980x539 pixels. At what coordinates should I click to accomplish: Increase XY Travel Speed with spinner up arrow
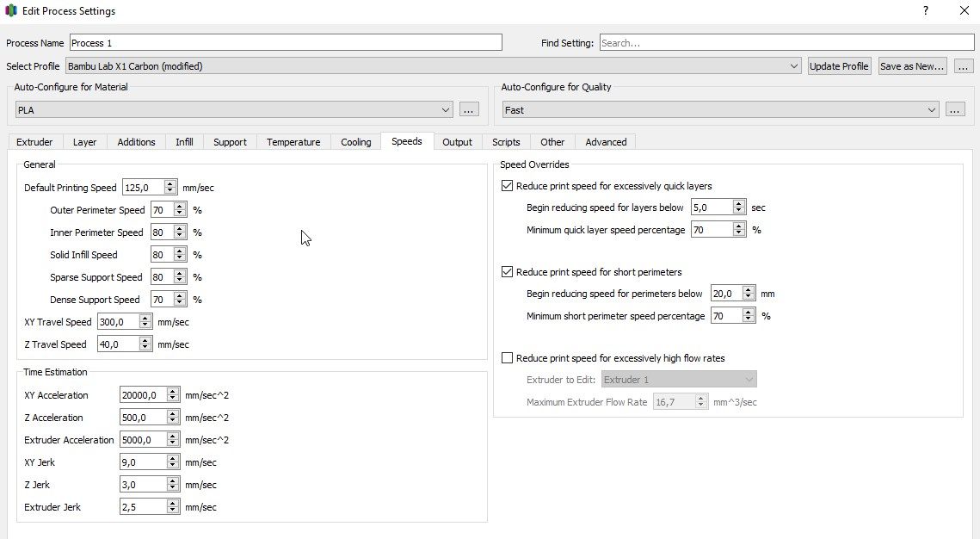tap(145, 319)
